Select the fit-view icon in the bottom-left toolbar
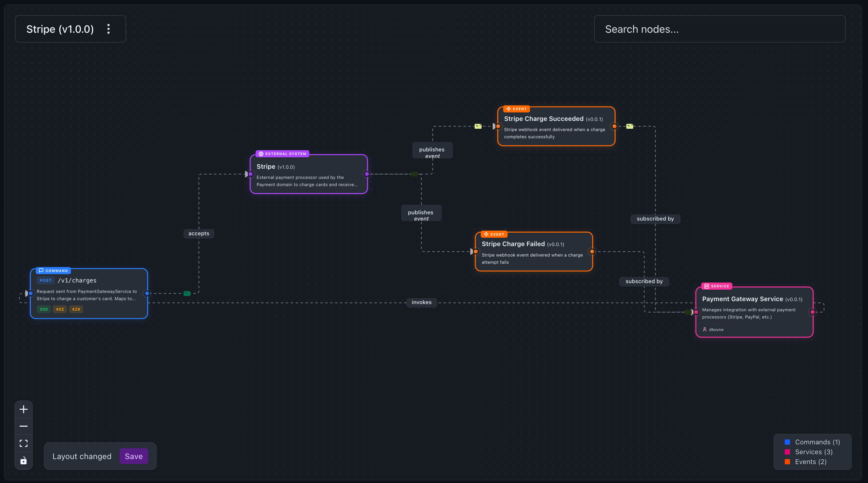The height and width of the screenshot is (483, 868). [x=24, y=443]
